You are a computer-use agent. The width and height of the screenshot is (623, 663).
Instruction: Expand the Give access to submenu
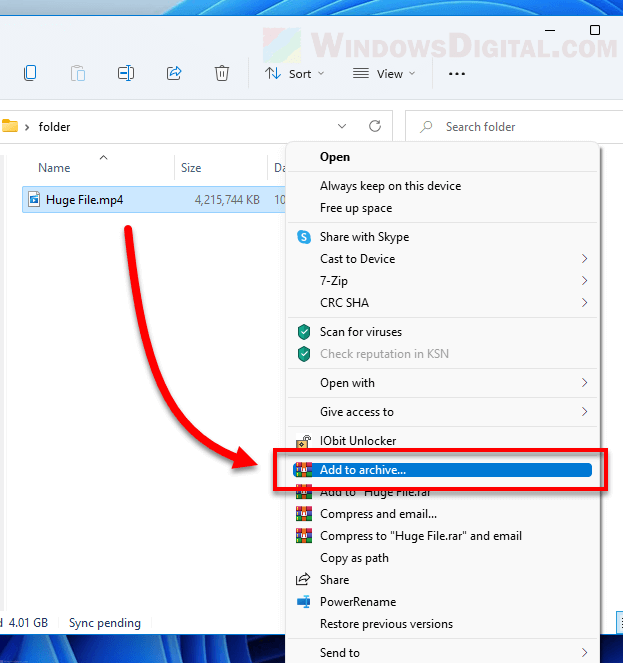coord(442,412)
